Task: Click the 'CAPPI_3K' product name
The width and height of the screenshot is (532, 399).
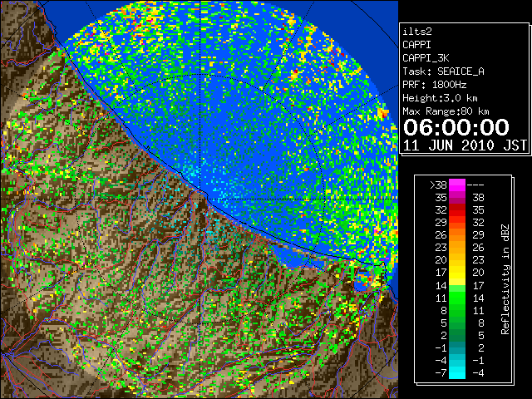Action: click(x=426, y=58)
